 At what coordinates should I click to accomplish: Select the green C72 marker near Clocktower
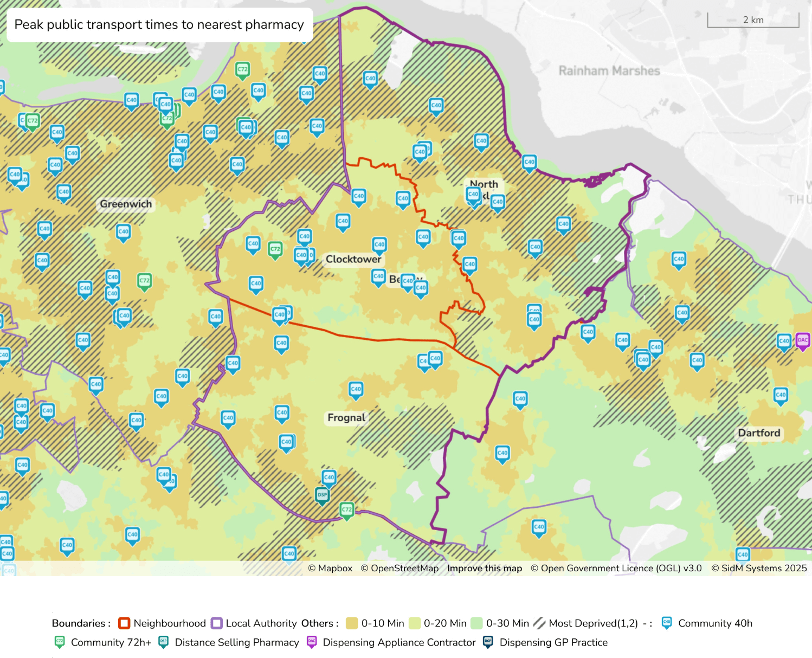pos(275,248)
